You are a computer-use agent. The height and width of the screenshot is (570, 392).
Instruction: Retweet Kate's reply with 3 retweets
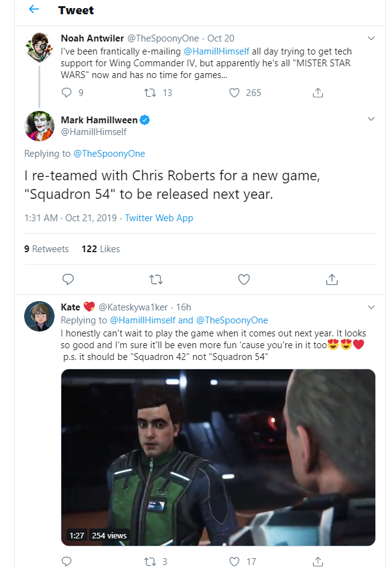(x=150, y=562)
